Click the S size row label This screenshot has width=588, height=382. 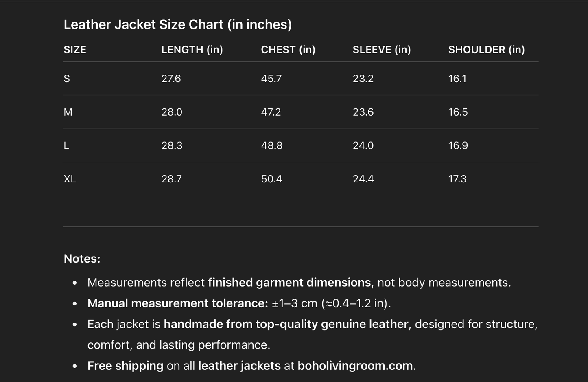click(x=67, y=79)
